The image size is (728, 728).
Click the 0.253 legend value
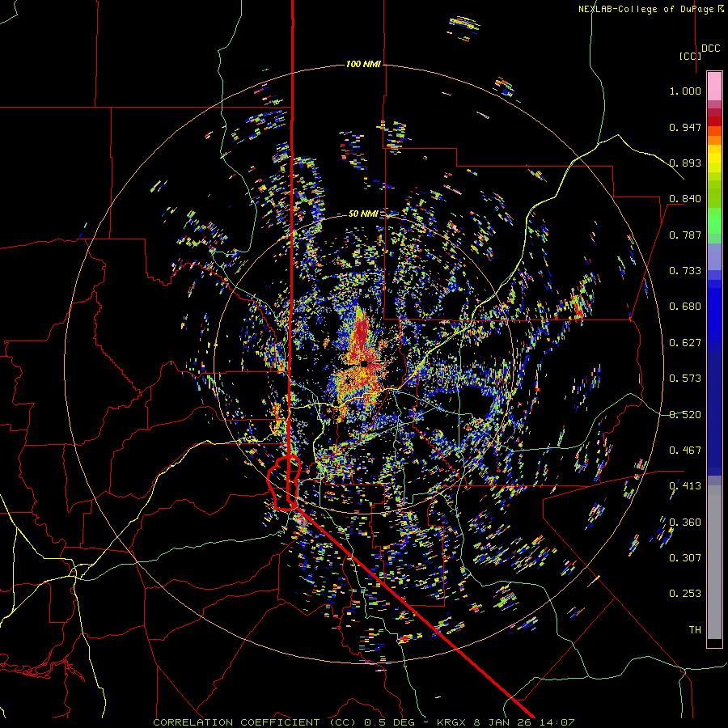[685, 594]
